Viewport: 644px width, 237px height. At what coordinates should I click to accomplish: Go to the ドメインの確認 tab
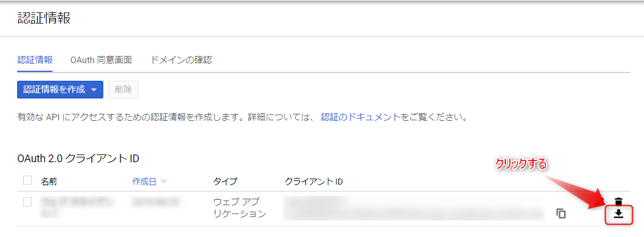coord(181,60)
